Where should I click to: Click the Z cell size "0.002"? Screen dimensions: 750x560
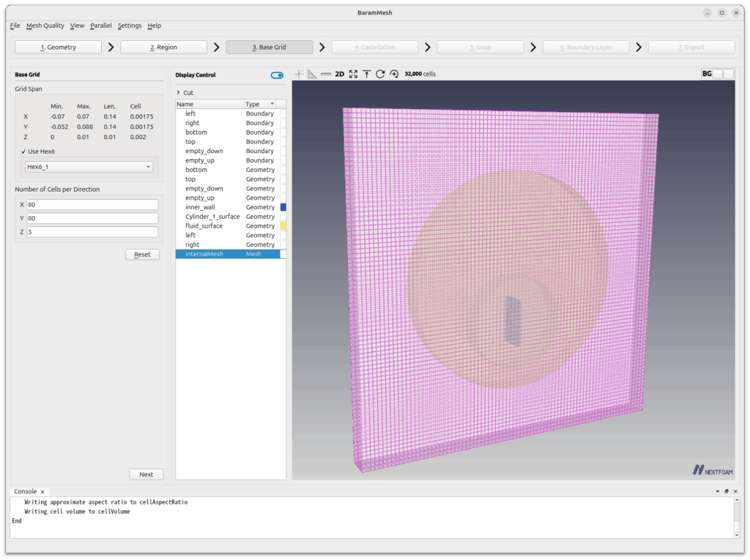click(138, 137)
